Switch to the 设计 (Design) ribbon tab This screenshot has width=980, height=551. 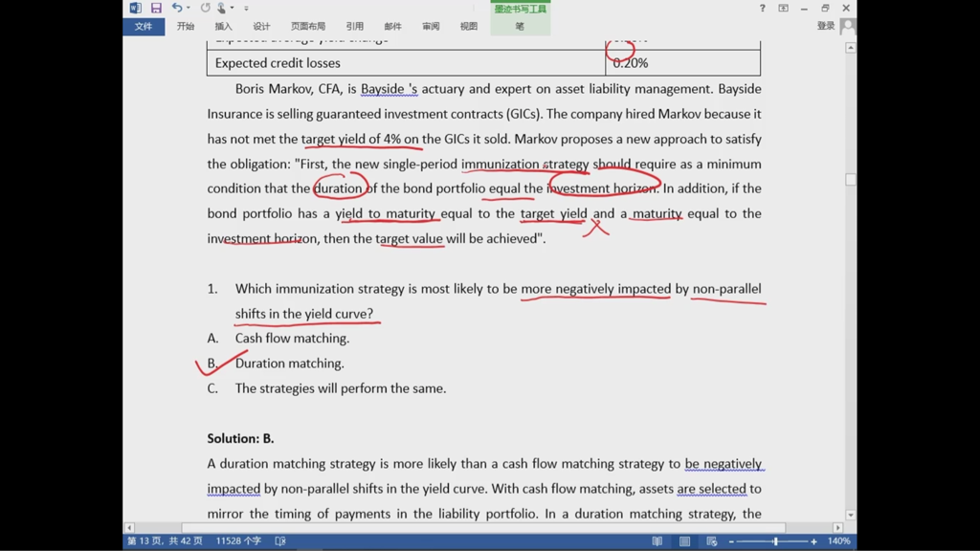click(261, 26)
